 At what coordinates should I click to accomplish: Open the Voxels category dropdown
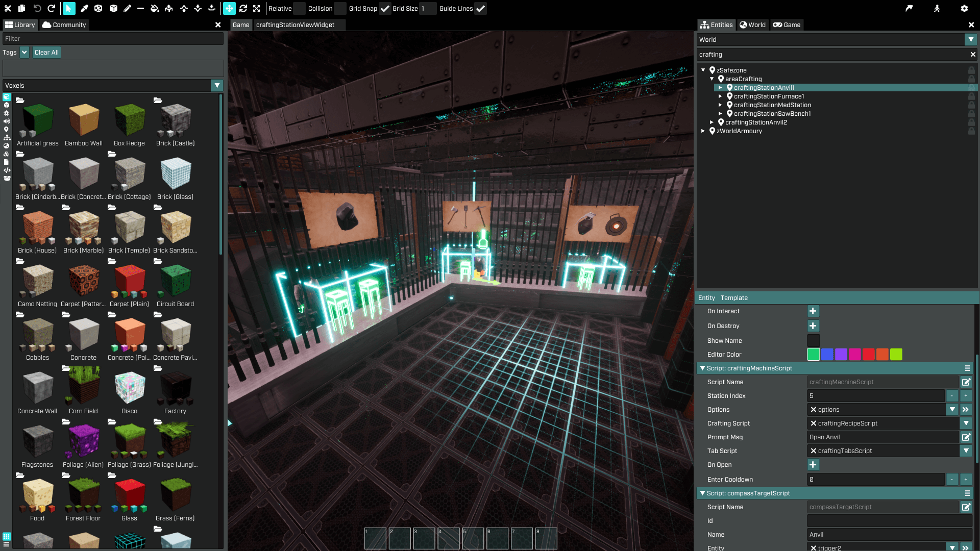tap(217, 85)
